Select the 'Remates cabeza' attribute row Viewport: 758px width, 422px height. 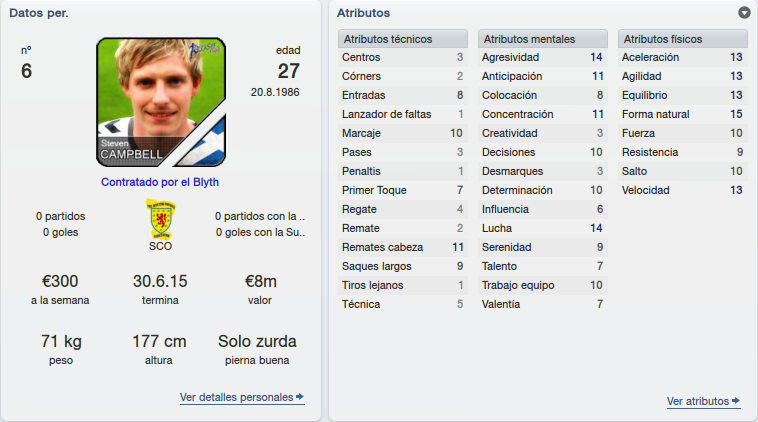(x=403, y=247)
